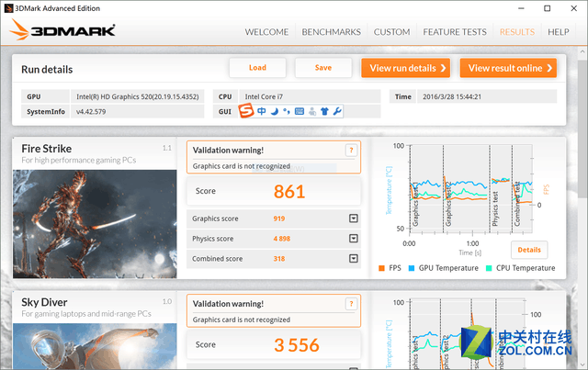Click the Run details heading
This screenshot has width=588, height=370.
click(47, 70)
